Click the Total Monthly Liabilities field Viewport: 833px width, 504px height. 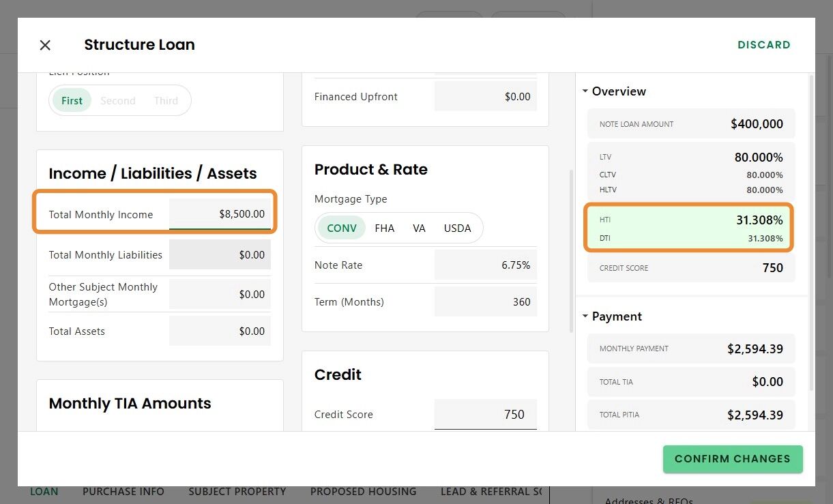[x=220, y=255]
